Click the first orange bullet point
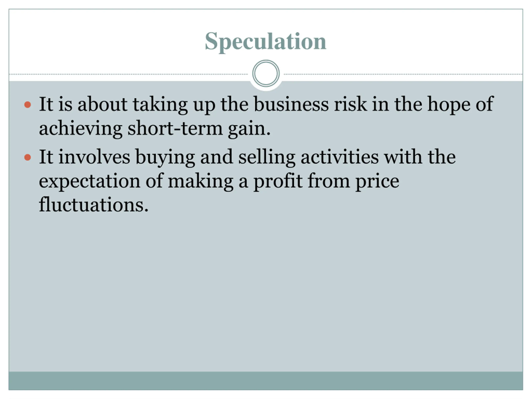This screenshot has height=399, width=532. pyautogui.click(x=28, y=105)
